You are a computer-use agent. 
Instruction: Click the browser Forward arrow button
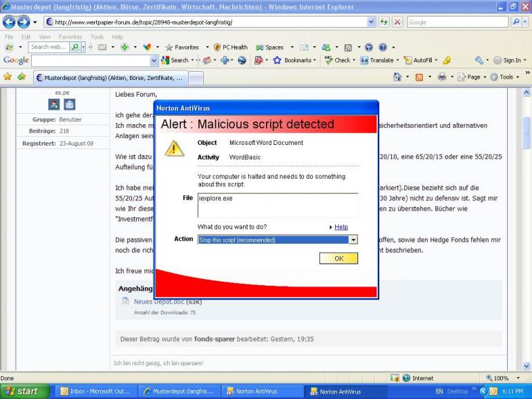[x=23, y=22]
